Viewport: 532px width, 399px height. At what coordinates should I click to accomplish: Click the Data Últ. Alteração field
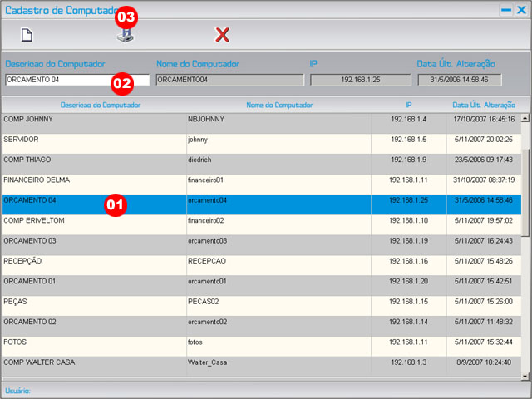(x=459, y=81)
